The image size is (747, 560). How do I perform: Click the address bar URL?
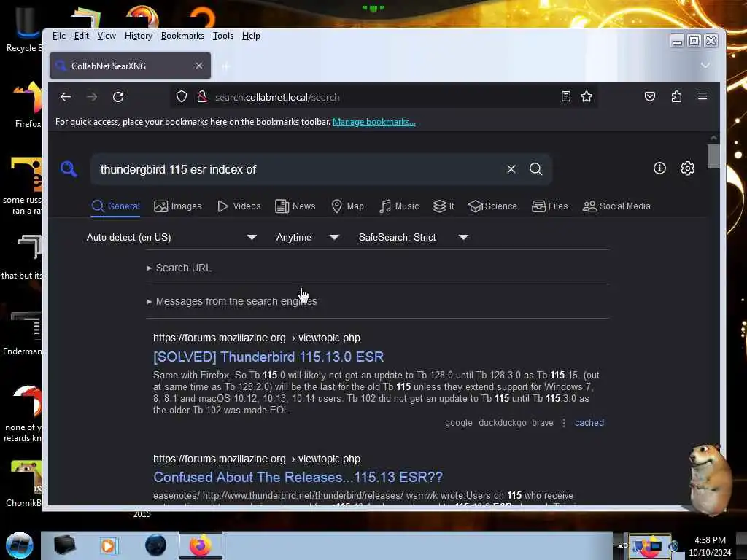277,97
